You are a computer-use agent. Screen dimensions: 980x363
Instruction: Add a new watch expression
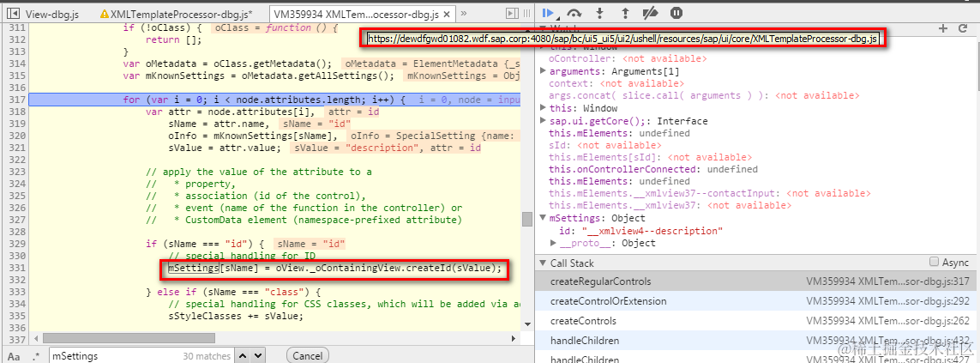tap(944, 28)
